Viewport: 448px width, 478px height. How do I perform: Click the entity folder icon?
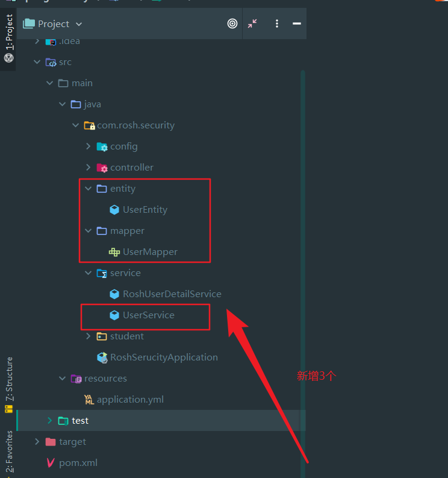[102, 189]
